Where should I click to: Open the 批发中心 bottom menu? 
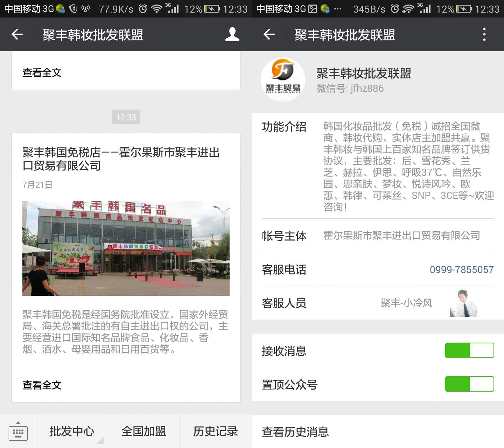[x=71, y=431]
